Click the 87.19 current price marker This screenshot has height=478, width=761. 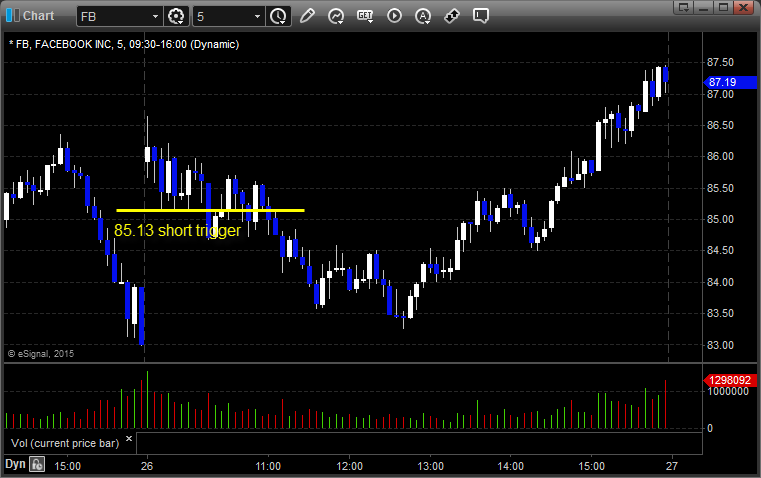click(730, 82)
